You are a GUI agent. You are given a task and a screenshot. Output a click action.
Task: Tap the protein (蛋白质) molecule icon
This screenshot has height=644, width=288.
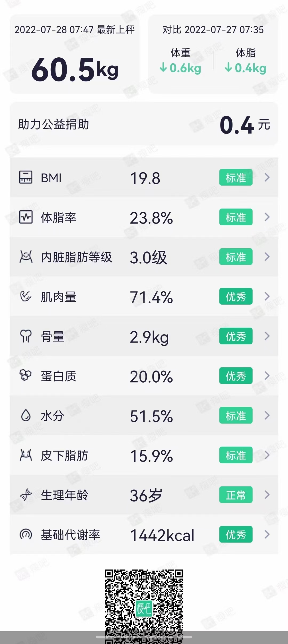click(x=26, y=376)
